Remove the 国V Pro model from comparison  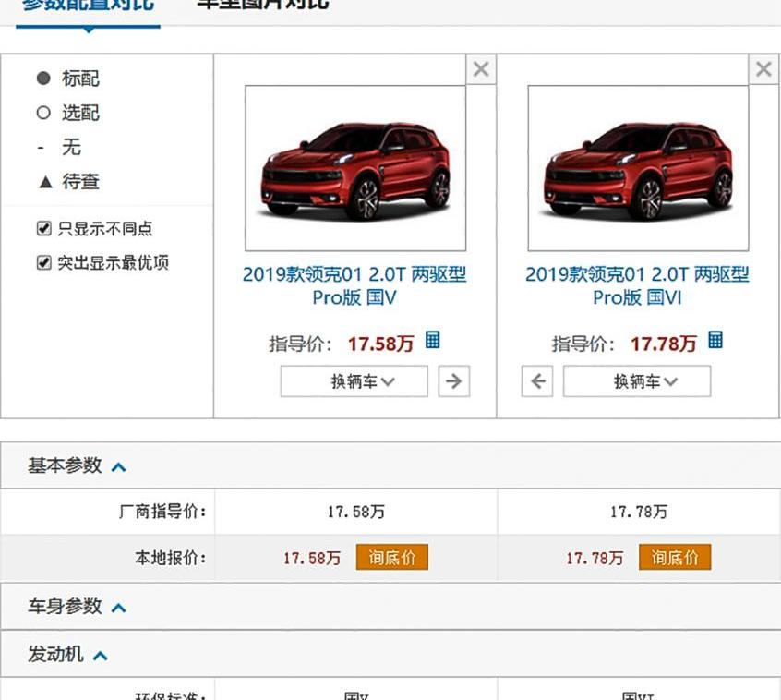481,69
